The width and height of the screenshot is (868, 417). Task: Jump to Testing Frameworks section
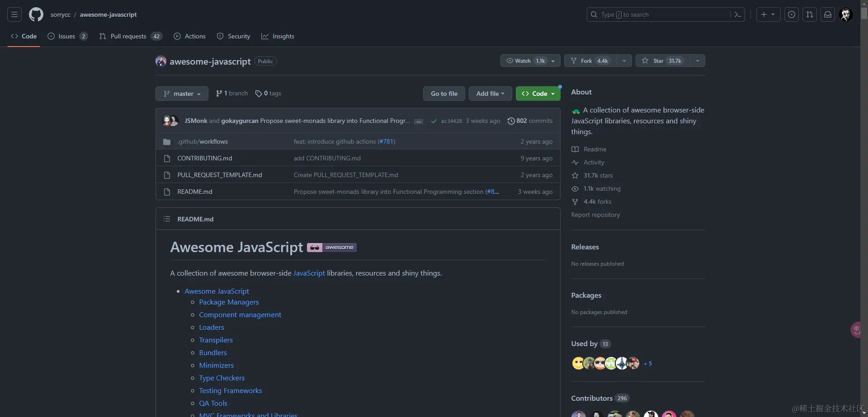[231, 391]
